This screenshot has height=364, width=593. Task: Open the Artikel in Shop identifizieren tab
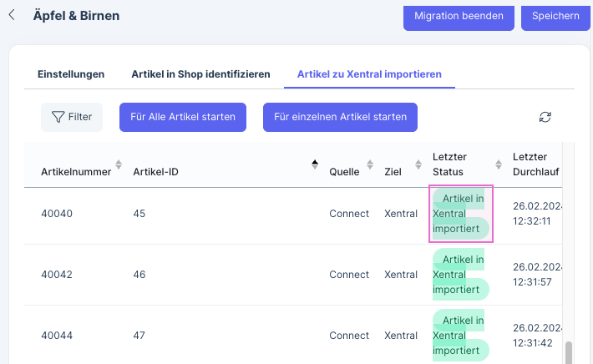[x=200, y=74]
